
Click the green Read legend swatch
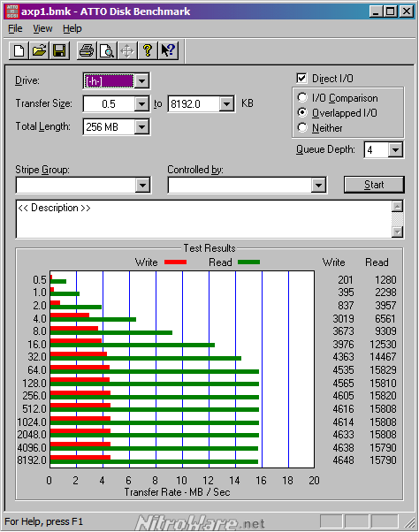(249, 262)
